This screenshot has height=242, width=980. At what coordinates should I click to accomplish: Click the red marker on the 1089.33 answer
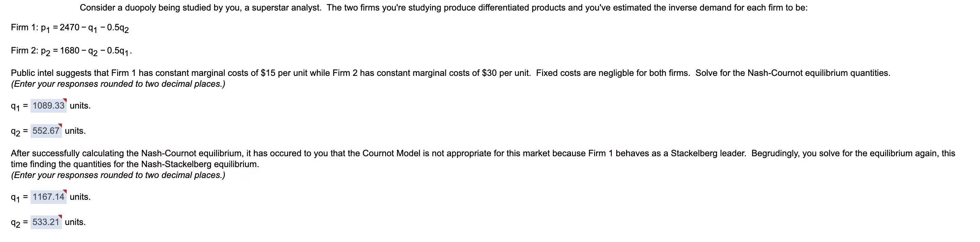65,100
